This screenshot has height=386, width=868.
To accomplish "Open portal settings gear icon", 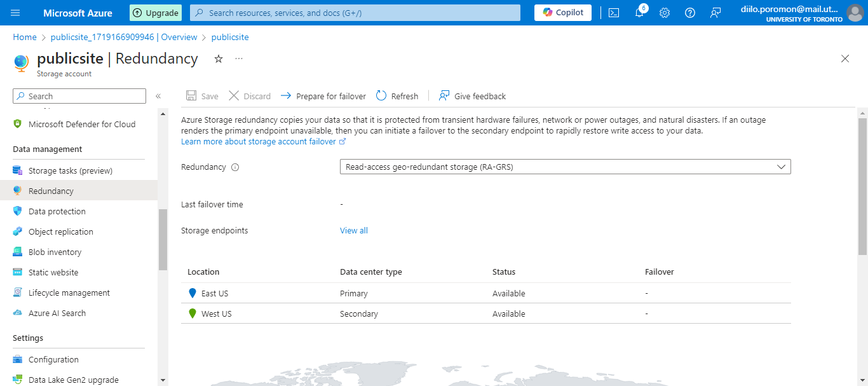I will tap(665, 13).
